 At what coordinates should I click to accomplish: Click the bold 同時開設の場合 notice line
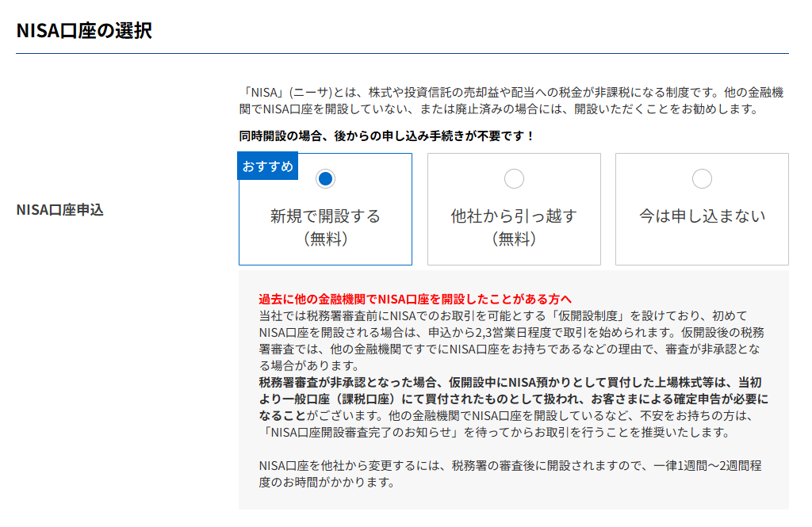(387, 136)
